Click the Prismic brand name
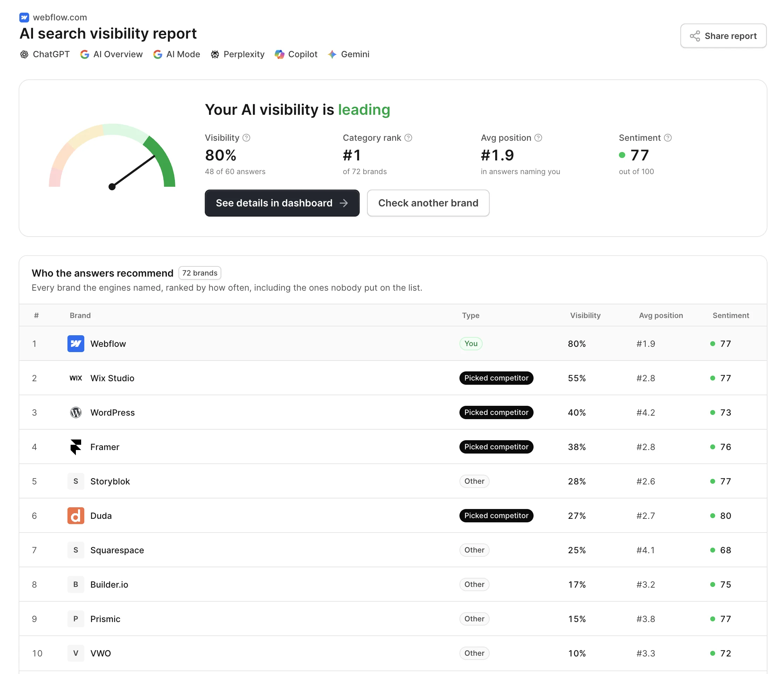 coord(105,619)
